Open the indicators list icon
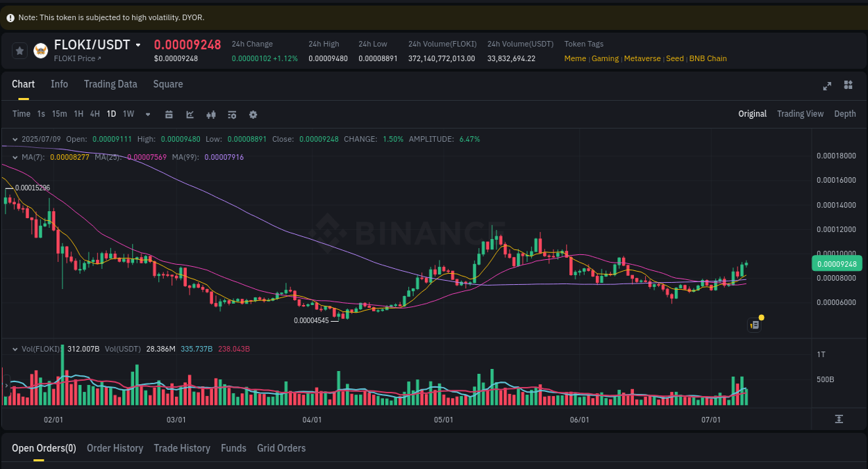 [232, 114]
